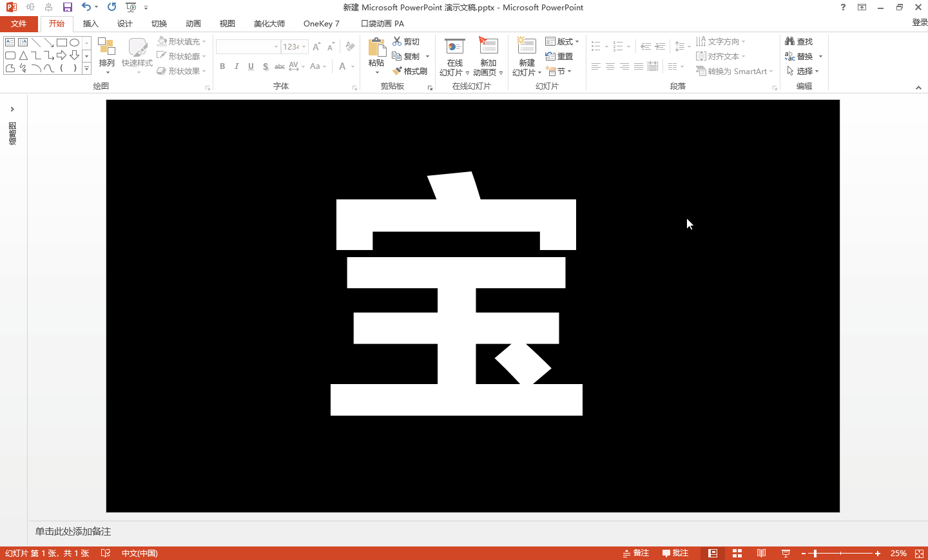928x560 pixels.
Task: Click the Redo icon in quick access toolbar
Action: pyautogui.click(x=112, y=7)
